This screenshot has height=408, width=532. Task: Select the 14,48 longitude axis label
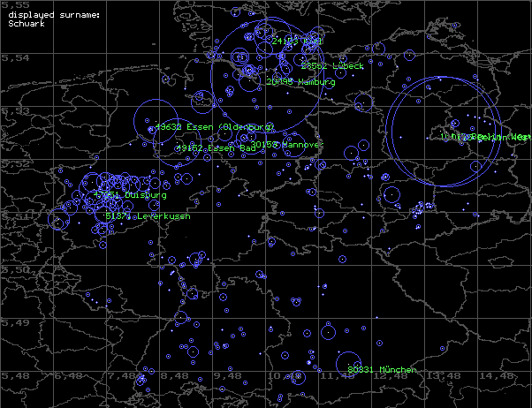(498, 375)
